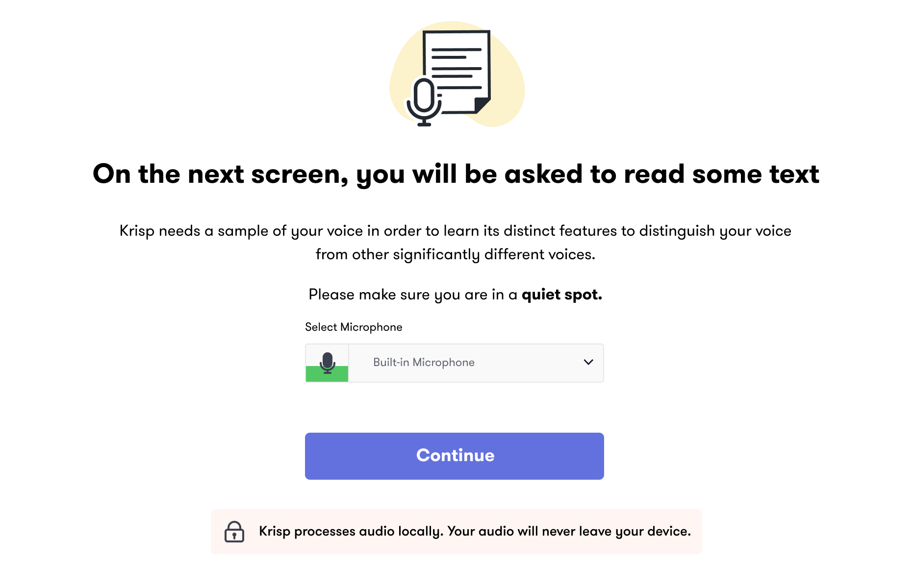Click the Select Microphone label
The width and height of the screenshot is (914, 588).
[x=354, y=327]
